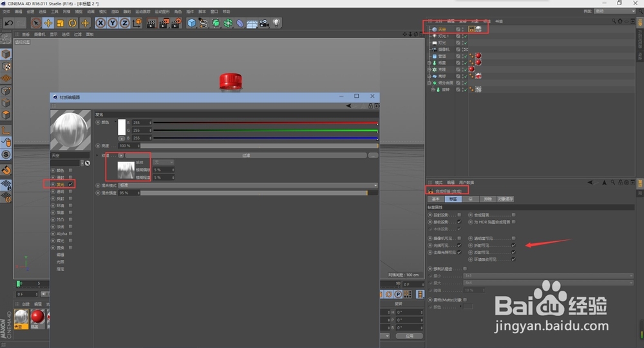Viewport: 644px width, 348px height.
Task: Open the 渲染 menu
Action: tap(115, 12)
